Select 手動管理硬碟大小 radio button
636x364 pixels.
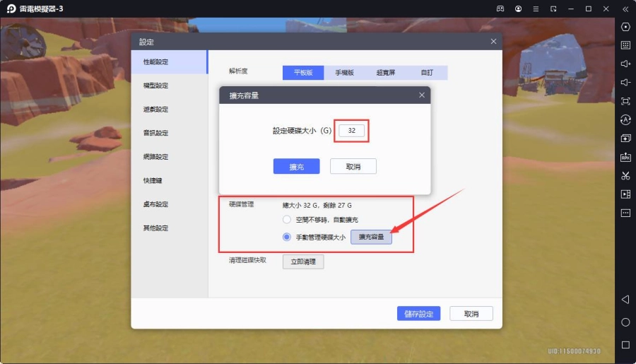coord(287,237)
